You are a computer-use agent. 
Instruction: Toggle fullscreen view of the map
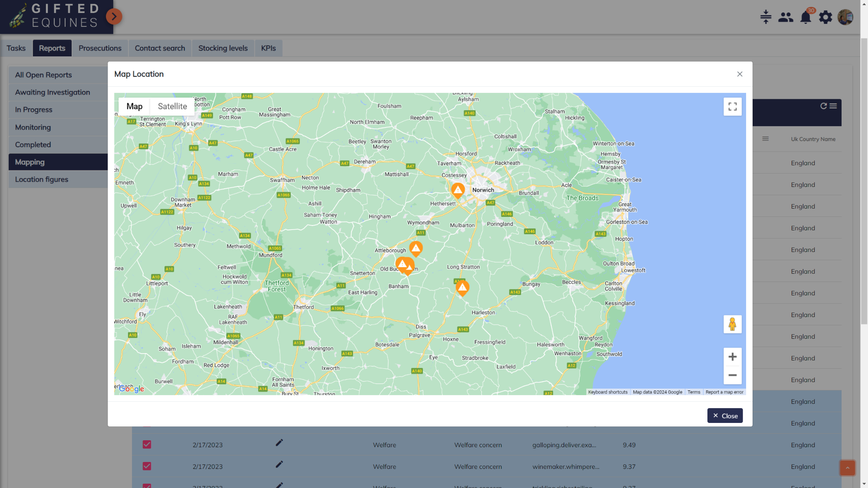tap(733, 107)
